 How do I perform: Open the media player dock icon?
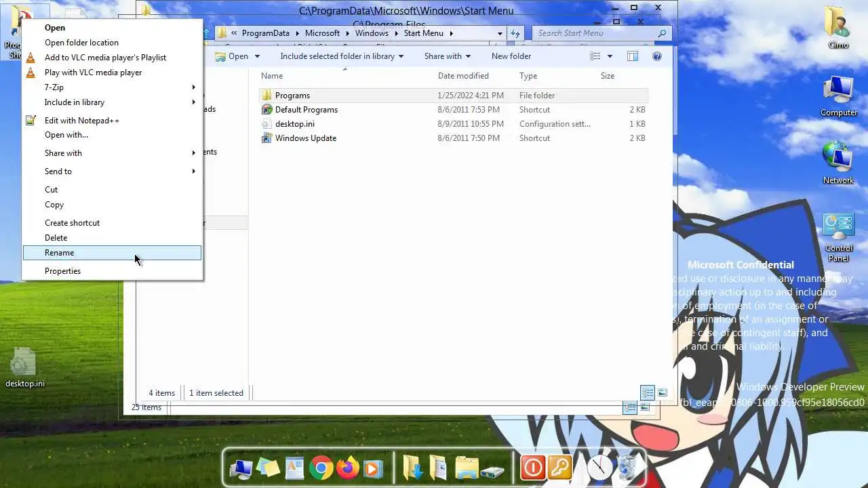(372, 468)
